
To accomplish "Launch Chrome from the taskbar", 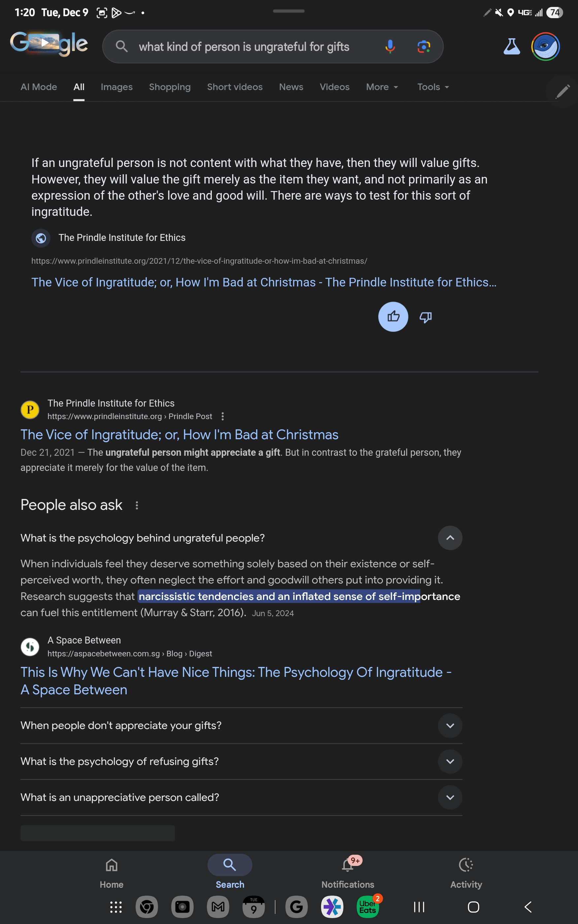I will 147,907.
